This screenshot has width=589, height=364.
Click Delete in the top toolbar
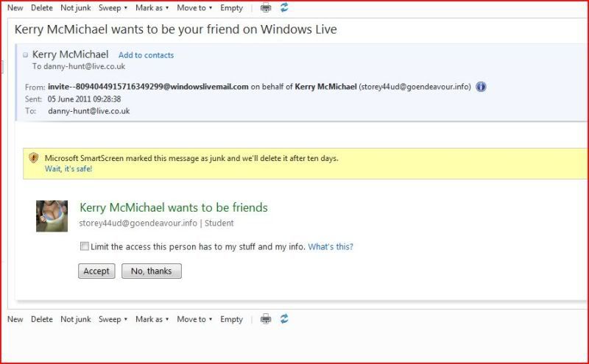click(x=42, y=8)
